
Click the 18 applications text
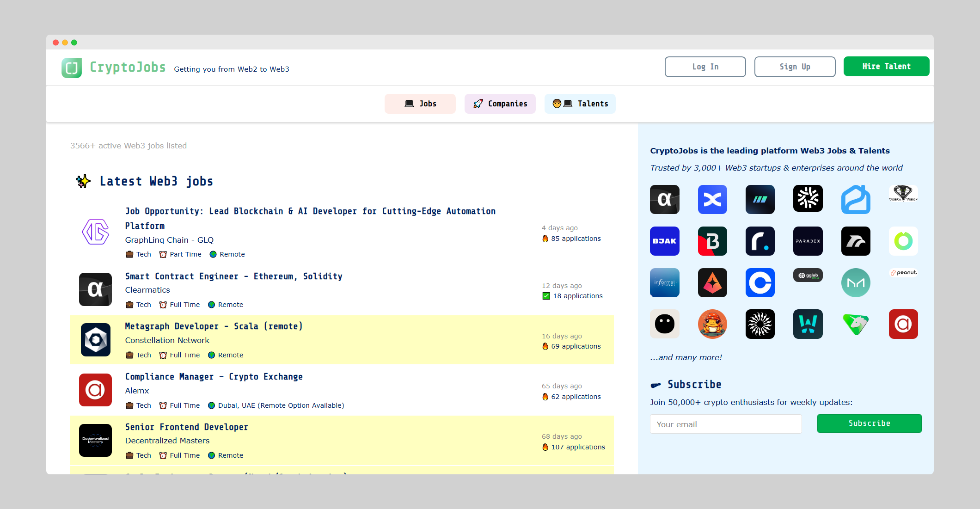click(573, 296)
